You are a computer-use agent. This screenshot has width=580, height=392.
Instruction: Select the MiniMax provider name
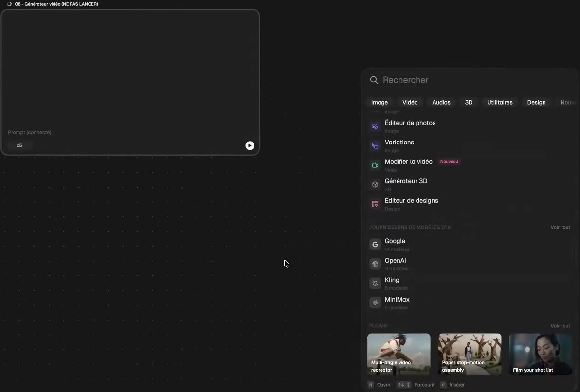click(x=397, y=300)
